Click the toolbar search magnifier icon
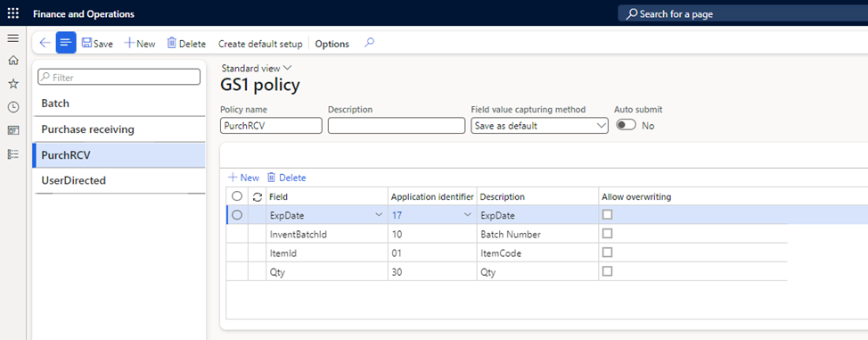 point(369,43)
